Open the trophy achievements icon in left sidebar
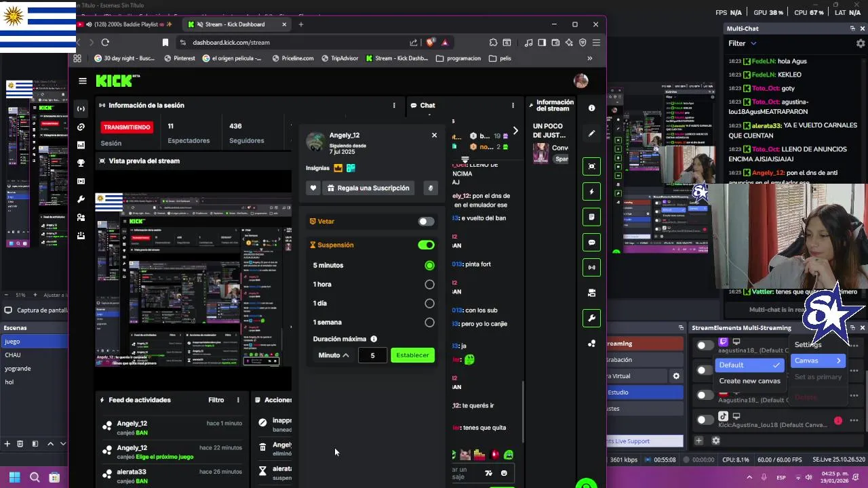Viewport: 868px width, 488px height. (x=81, y=163)
